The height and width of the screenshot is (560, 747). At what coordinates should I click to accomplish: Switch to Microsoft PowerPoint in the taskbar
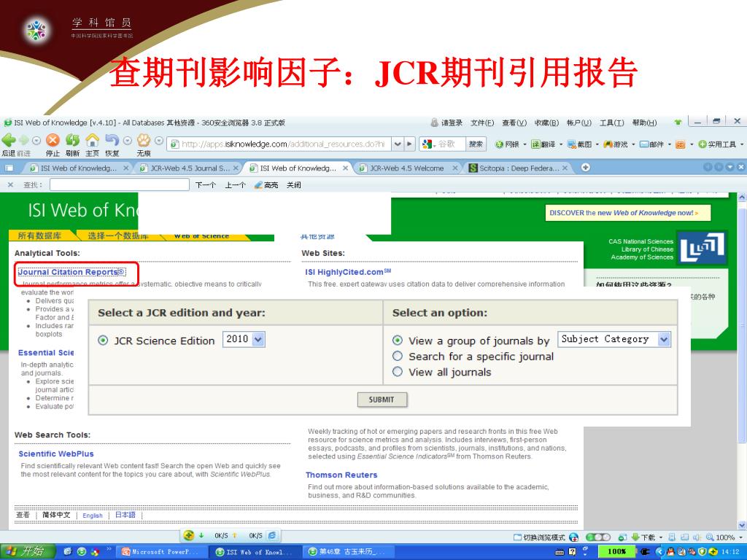[x=160, y=552]
